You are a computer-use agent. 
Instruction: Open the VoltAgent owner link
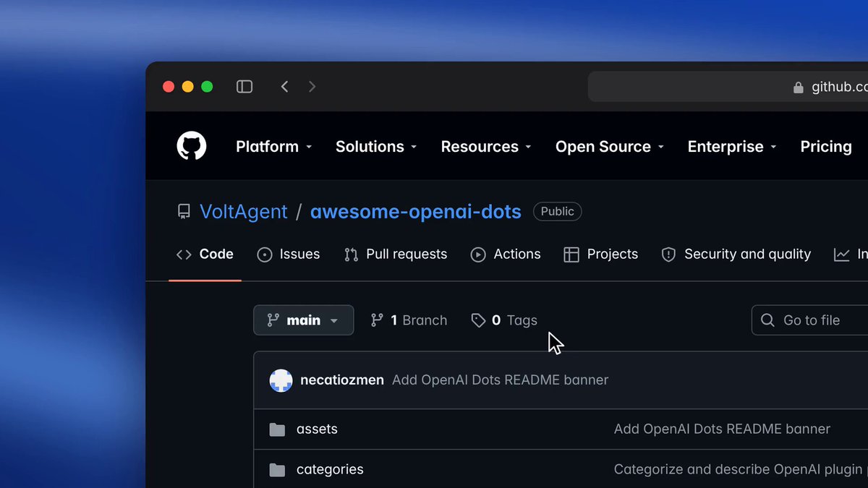coord(244,212)
